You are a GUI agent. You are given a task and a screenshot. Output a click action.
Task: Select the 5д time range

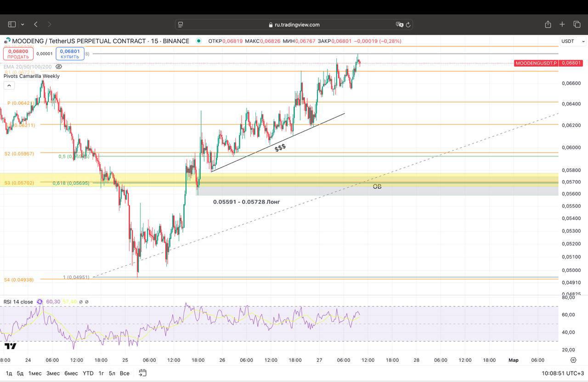pyautogui.click(x=20, y=373)
